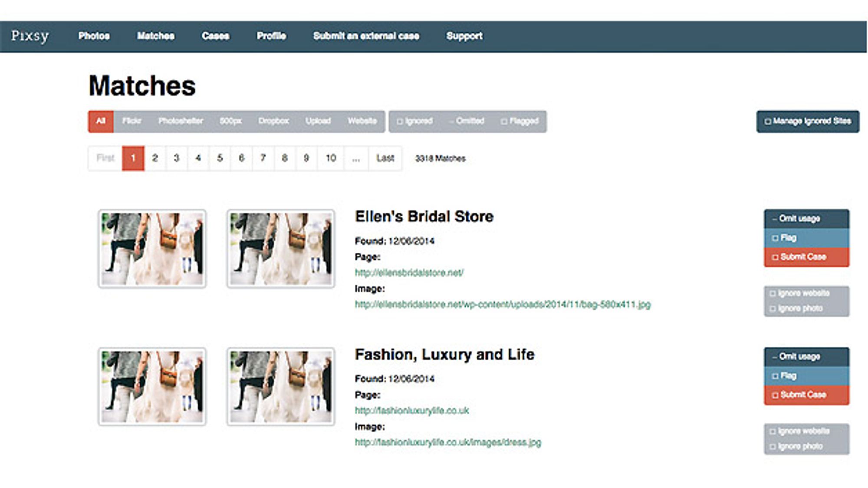Jump to the Last page

[x=385, y=158]
